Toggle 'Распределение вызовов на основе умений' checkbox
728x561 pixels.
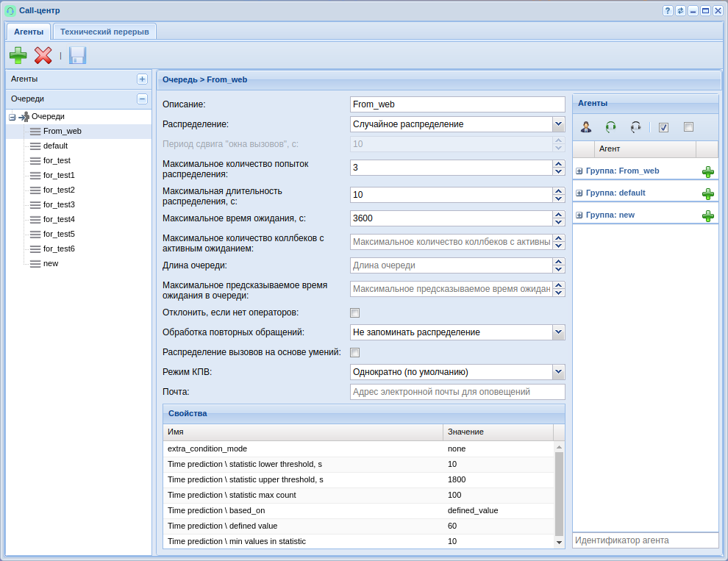point(355,352)
